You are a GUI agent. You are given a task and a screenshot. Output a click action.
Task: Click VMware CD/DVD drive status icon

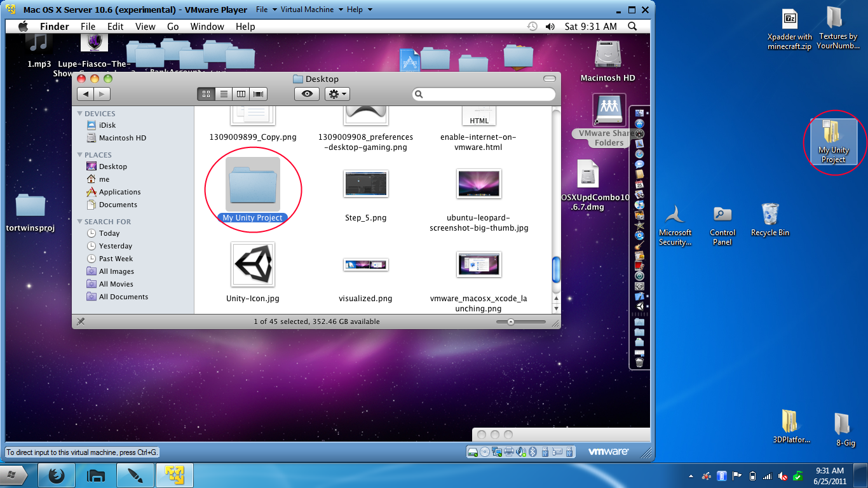click(x=485, y=452)
